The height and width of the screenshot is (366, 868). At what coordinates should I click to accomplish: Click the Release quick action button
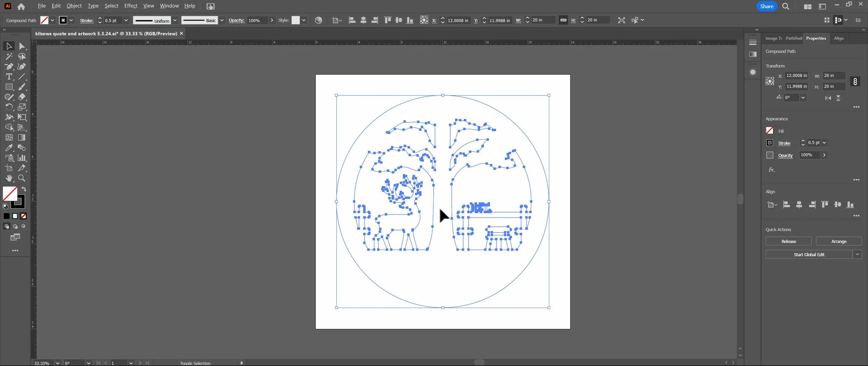click(x=788, y=241)
